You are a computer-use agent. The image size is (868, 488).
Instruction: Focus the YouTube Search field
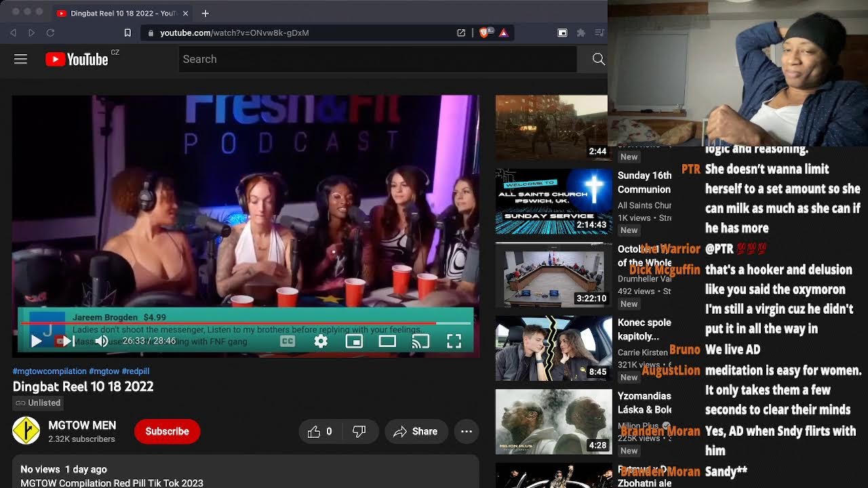[x=378, y=59]
